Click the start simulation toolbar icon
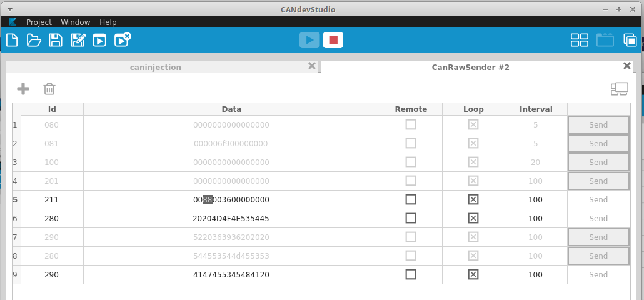Viewport: 644px width, 300px height. 99,40
